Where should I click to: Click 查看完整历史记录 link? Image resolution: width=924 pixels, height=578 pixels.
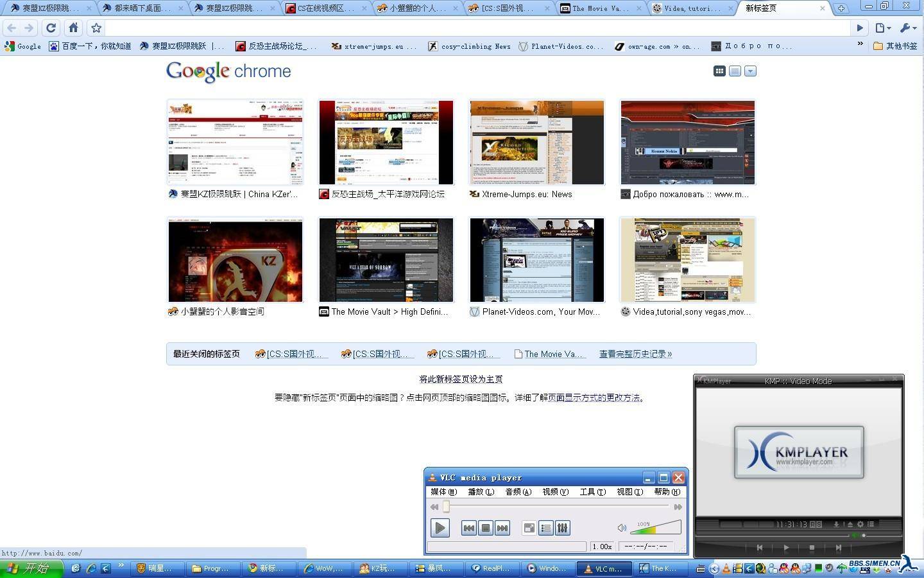[635, 354]
